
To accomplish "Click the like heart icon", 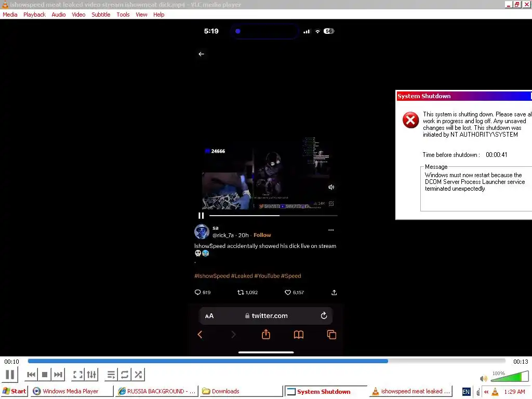I will click(x=288, y=292).
